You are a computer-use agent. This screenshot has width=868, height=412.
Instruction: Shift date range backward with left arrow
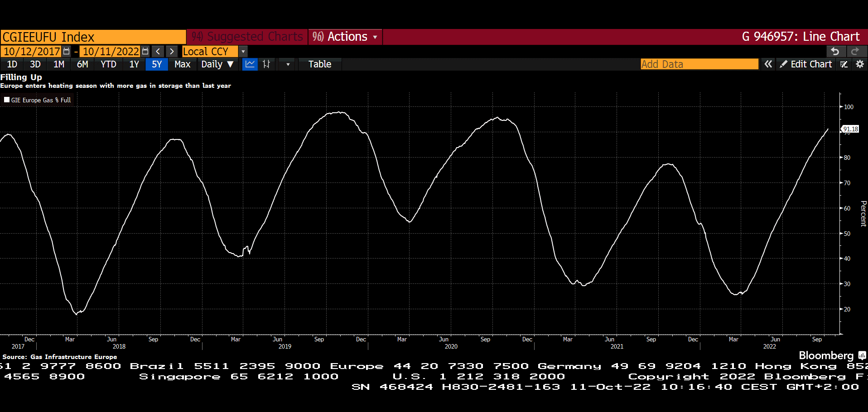[158, 51]
